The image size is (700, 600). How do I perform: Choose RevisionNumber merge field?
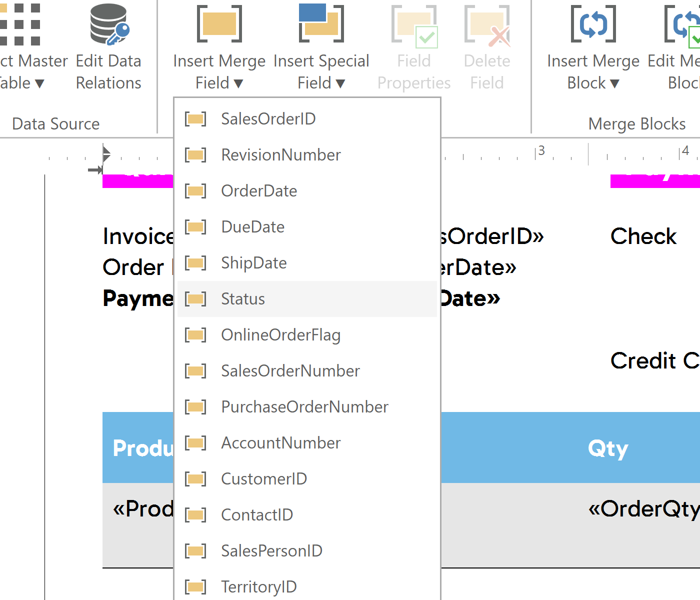[307, 155]
